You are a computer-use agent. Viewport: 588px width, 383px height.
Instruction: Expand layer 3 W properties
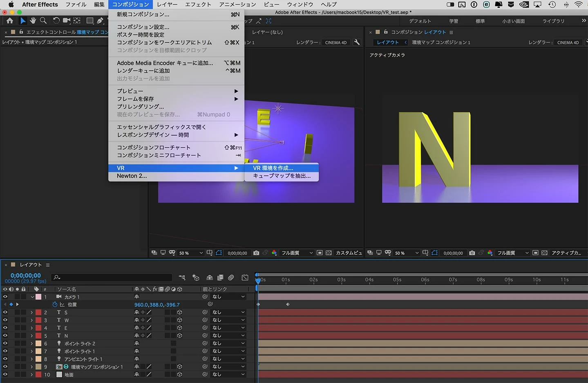[x=32, y=320]
